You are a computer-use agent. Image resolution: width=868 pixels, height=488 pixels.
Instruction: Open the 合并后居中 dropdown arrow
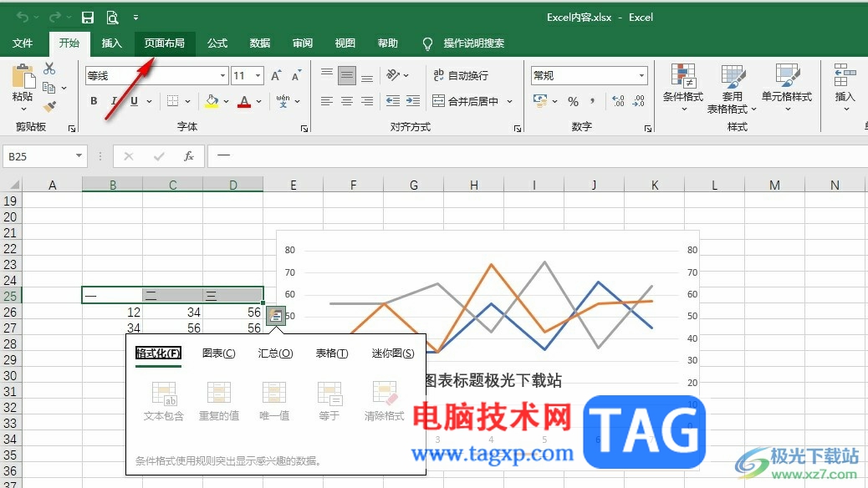click(x=510, y=101)
